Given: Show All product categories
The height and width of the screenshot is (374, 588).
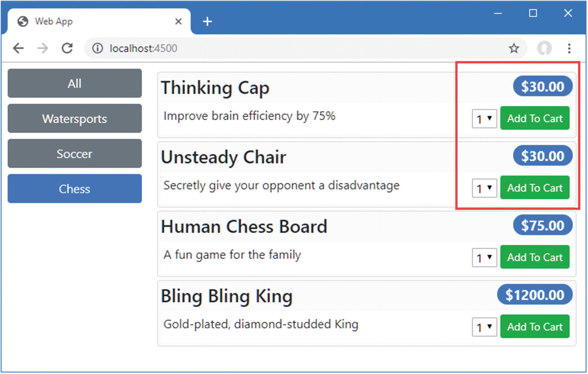Looking at the screenshot, I should pos(75,84).
